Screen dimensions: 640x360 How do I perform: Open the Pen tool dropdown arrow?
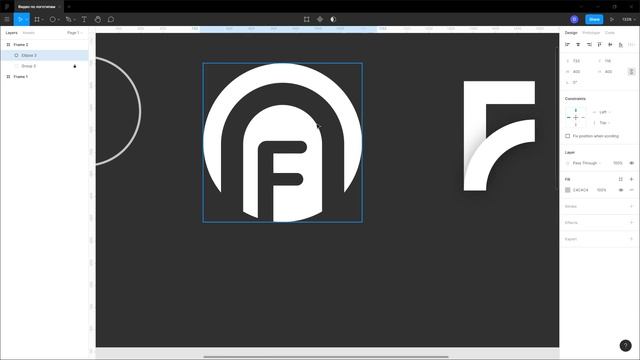click(74, 20)
